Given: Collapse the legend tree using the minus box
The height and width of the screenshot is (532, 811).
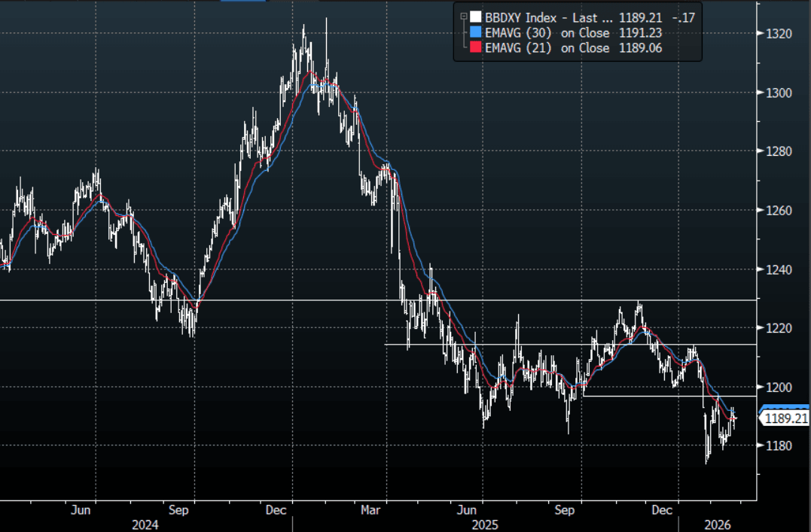Looking at the screenshot, I should coord(464,16).
